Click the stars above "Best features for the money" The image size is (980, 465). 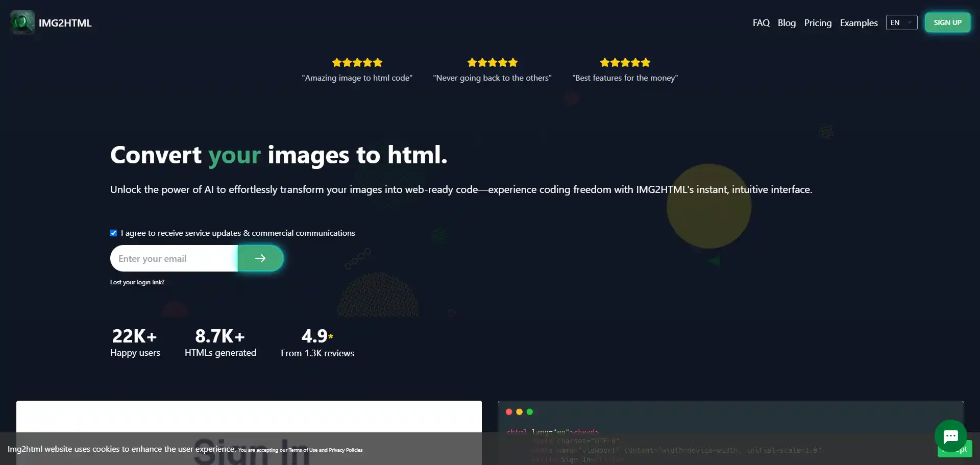click(x=625, y=63)
